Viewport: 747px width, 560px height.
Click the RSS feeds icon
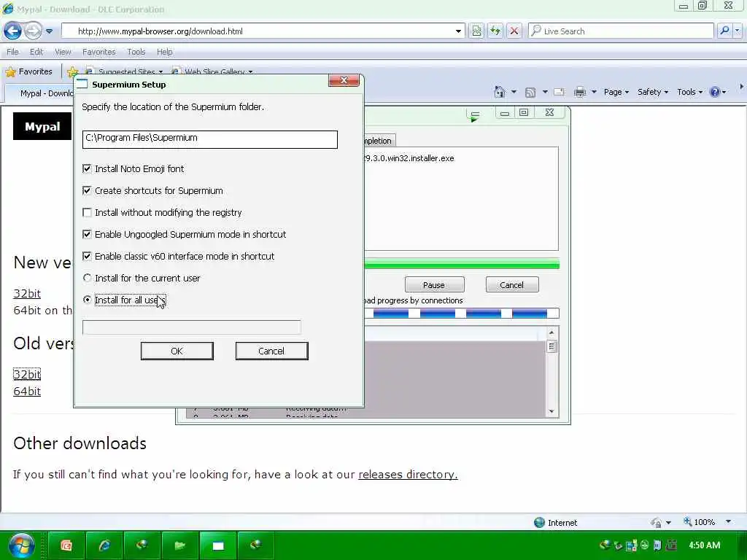530,93
